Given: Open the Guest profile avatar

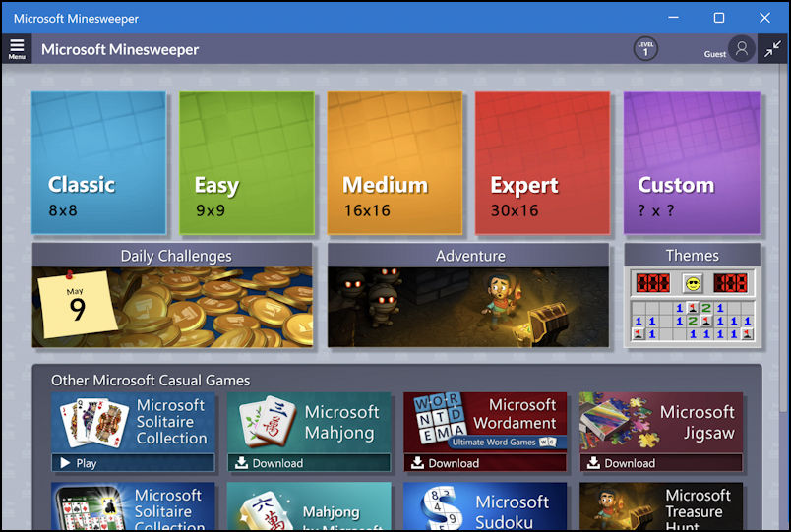Looking at the screenshot, I should [x=741, y=49].
